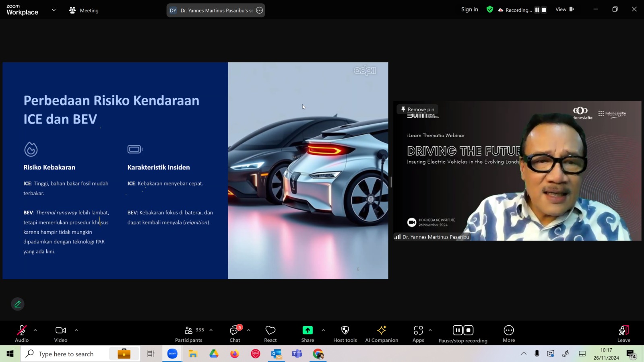The width and height of the screenshot is (644, 362).
Task: Click the shared slide content
Action: click(195, 171)
